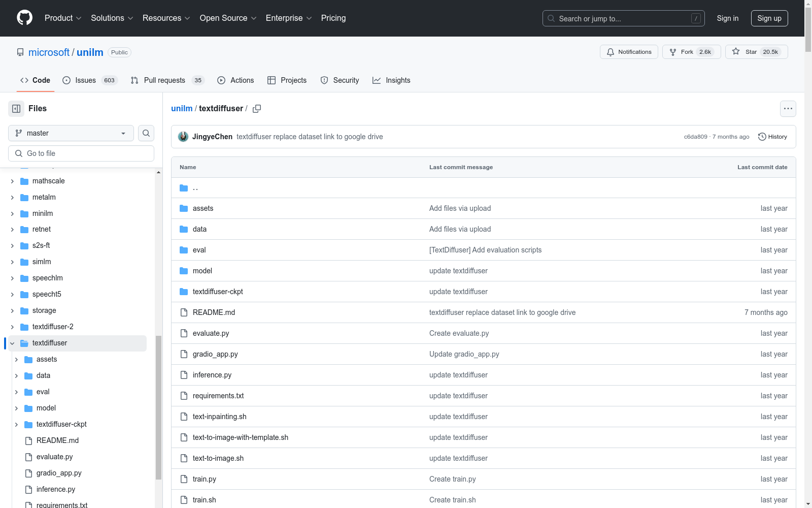Open the Resources dropdown

pyautogui.click(x=166, y=18)
